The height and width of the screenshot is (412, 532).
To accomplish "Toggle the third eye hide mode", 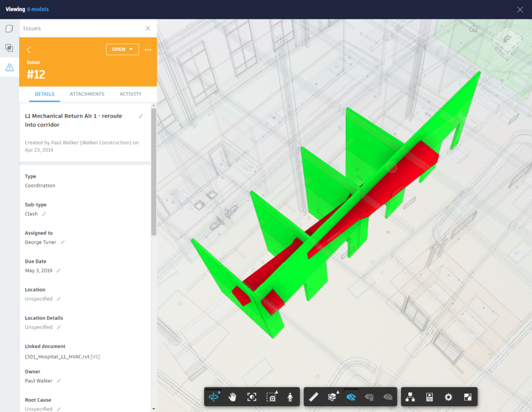I will point(388,397).
